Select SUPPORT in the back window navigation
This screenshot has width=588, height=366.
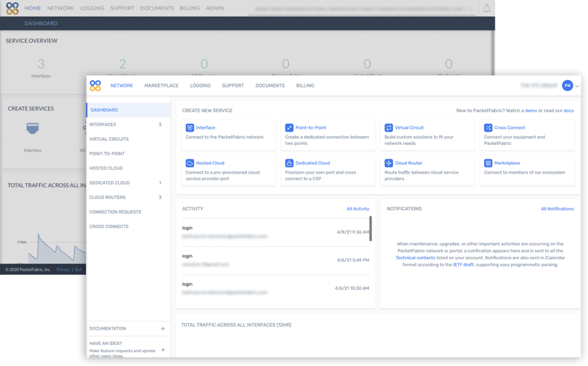pos(122,8)
